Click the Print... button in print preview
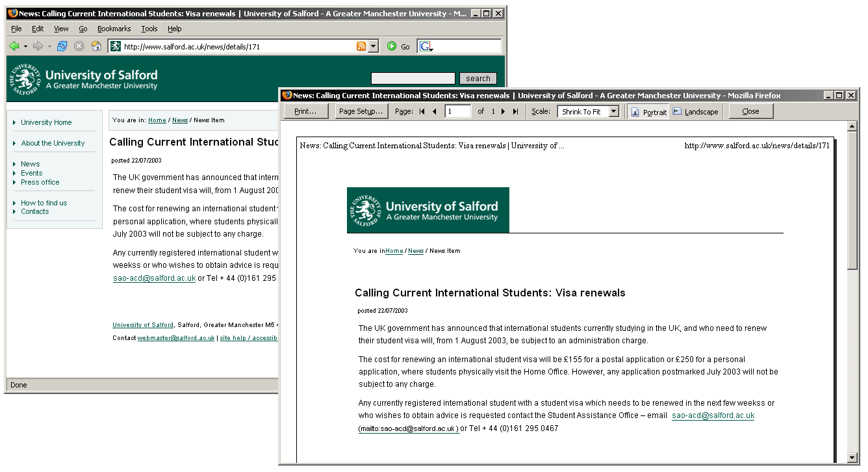 [306, 111]
